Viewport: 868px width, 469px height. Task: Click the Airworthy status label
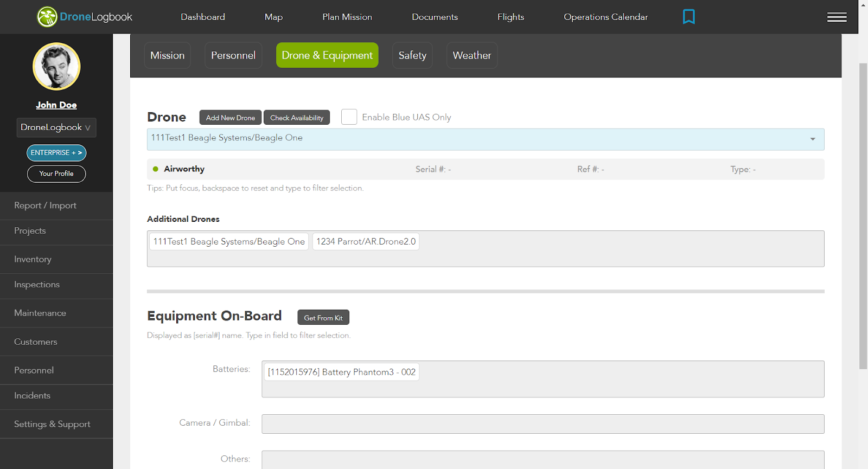coord(184,169)
